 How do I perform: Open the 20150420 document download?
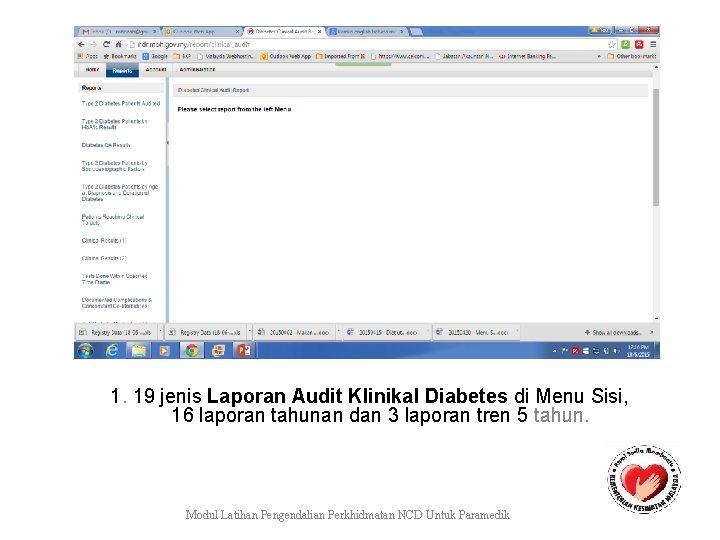(x=473, y=332)
